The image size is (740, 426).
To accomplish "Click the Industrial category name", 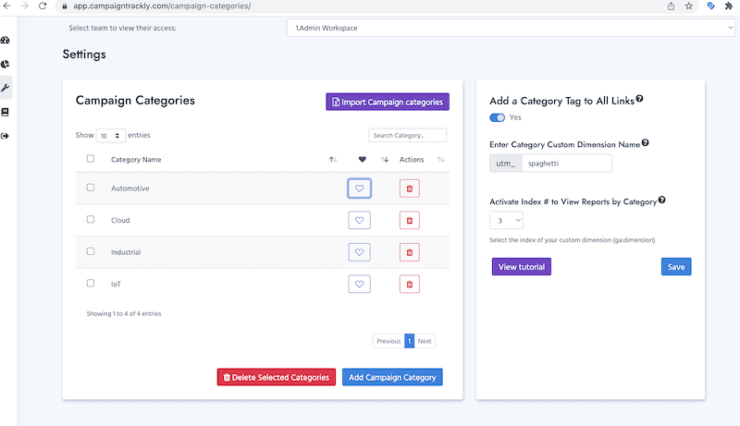I will pos(126,252).
